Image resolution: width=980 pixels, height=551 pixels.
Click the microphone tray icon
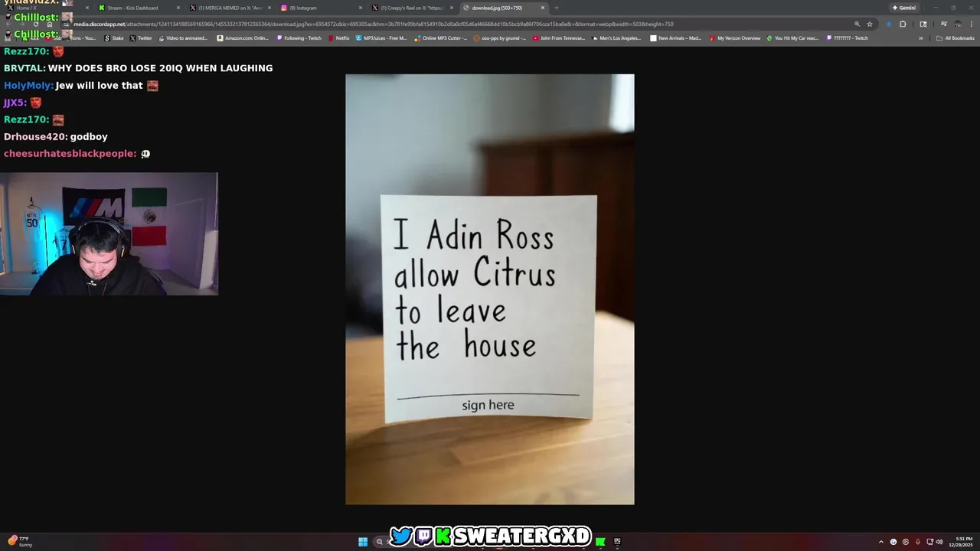(918, 542)
